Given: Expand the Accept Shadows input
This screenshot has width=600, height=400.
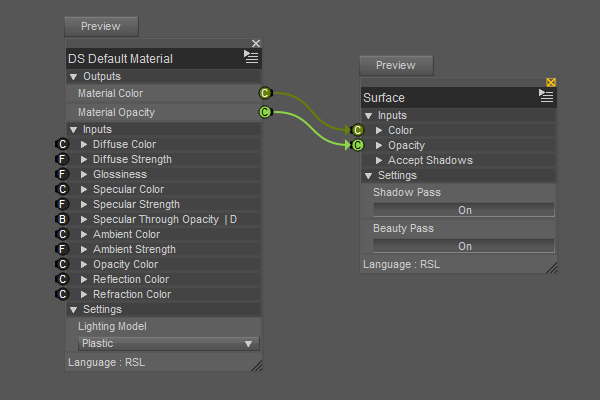Looking at the screenshot, I should coord(379,160).
